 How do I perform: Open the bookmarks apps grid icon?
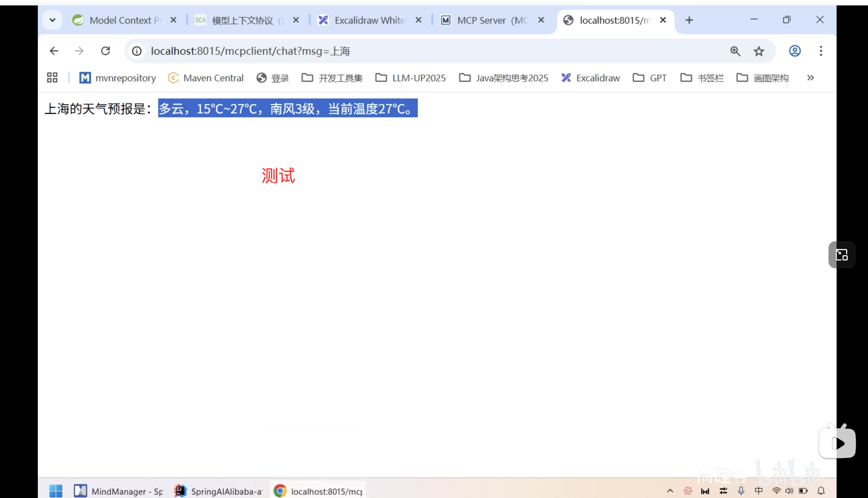click(52, 77)
